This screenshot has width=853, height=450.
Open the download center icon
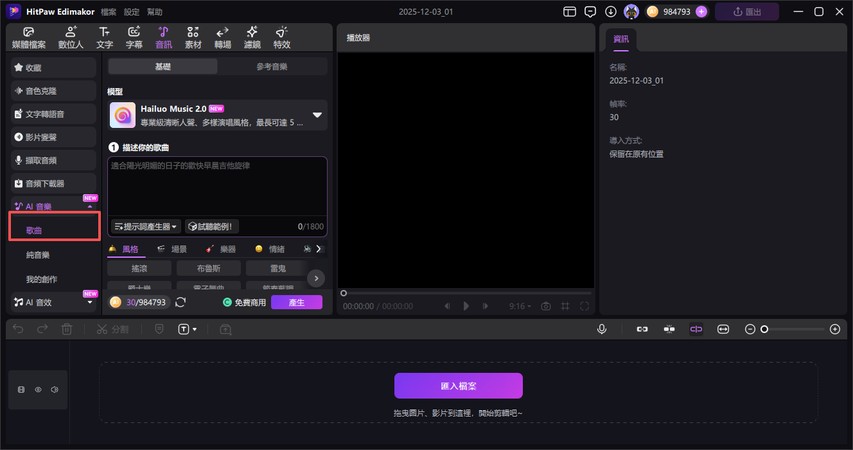[610, 11]
